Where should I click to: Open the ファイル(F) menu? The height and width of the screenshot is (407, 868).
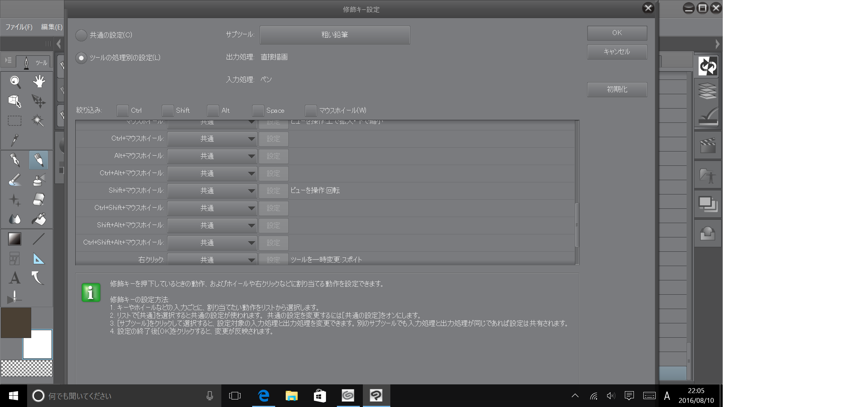click(19, 27)
